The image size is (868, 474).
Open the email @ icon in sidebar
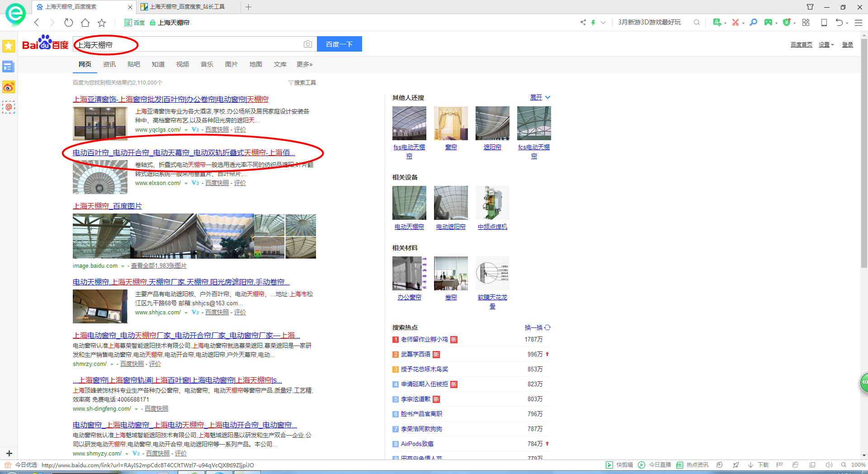coord(9,107)
